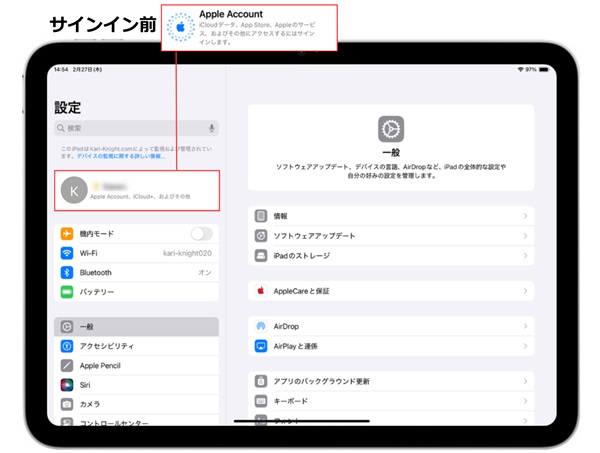Tap the Accessibility (アクセシビリティ) icon
This screenshot has height=453, width=600.
click(x=67, y=346)
